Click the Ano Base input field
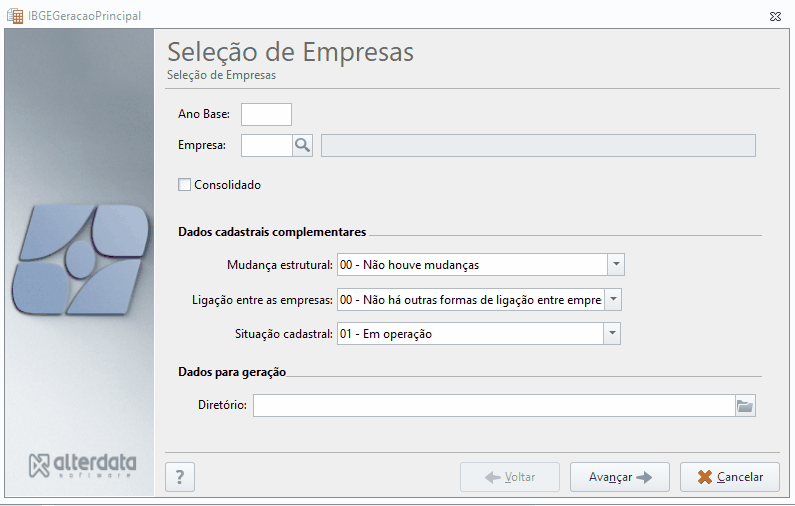795x506 pixels. pos(266,115)
